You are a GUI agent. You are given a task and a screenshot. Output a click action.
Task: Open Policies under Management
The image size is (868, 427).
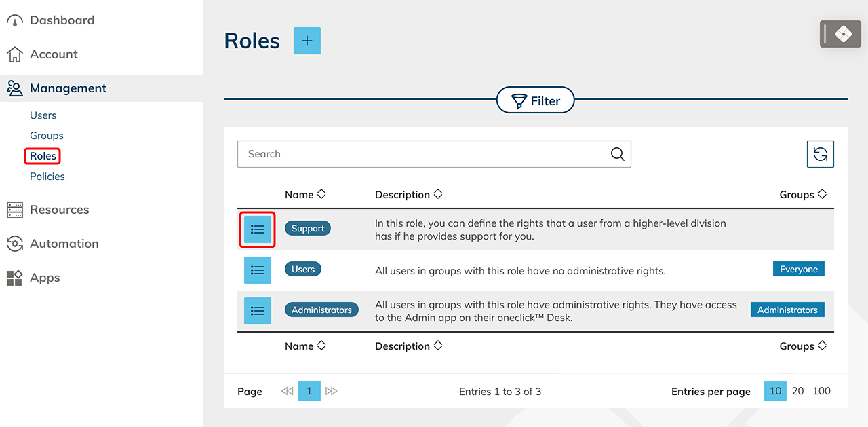pos(47,177)
